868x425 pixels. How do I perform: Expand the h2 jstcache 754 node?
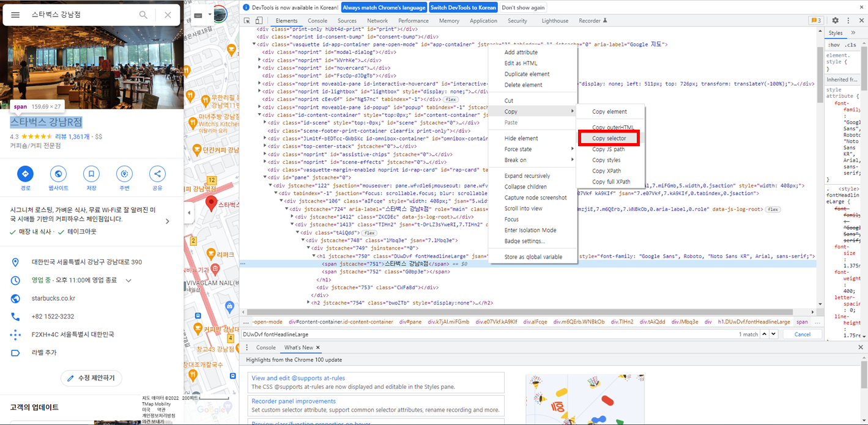point(308,303)
